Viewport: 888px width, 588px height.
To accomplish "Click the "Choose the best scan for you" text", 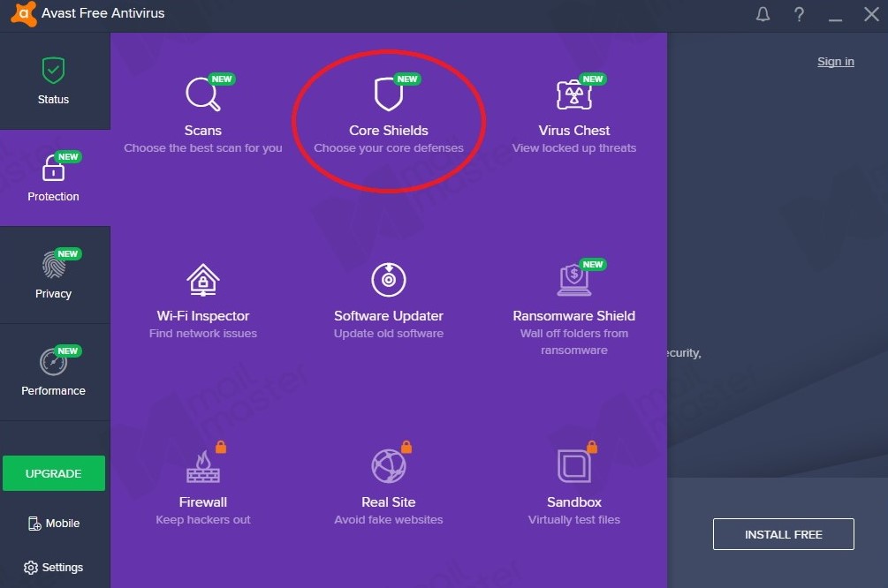I will [x=202, y=148].
